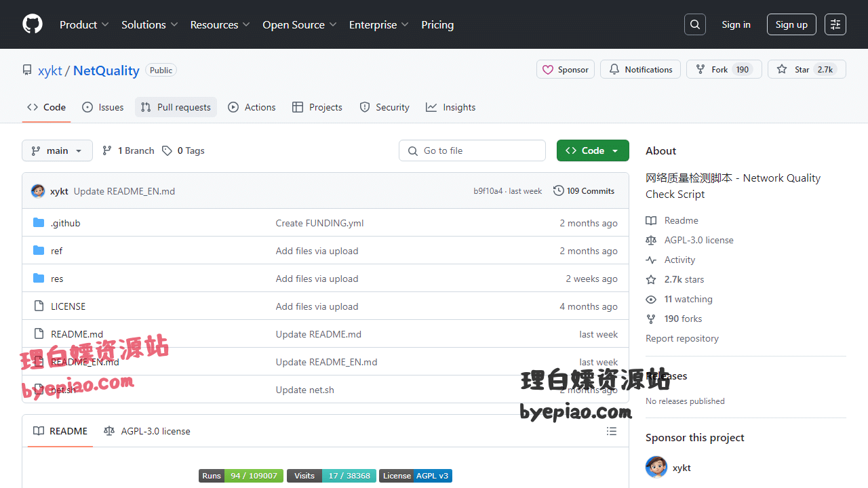Open Readme link in About sidebar

(672, 220)
